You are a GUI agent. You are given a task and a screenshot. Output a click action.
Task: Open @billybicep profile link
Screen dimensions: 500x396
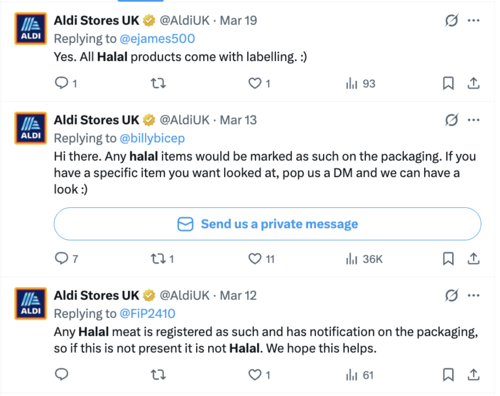(152, 138)
